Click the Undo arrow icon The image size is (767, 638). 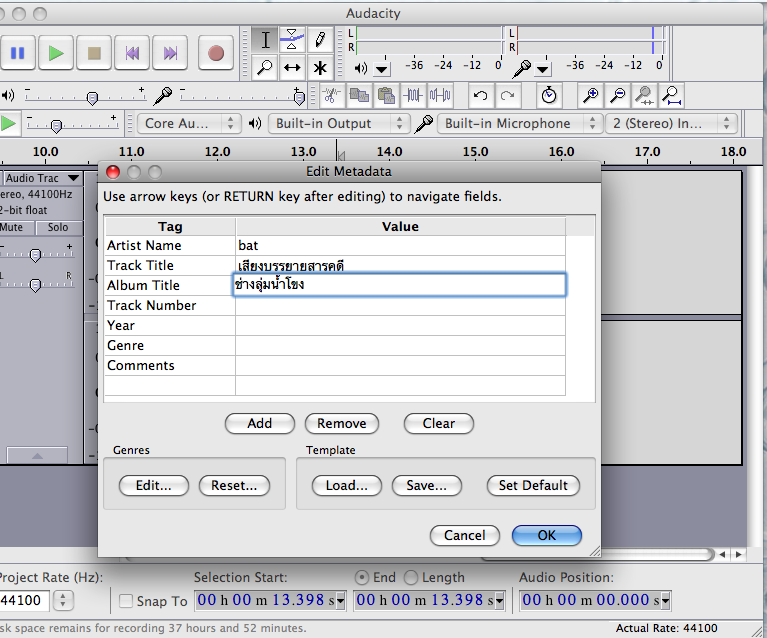click(x=480, y=95)
